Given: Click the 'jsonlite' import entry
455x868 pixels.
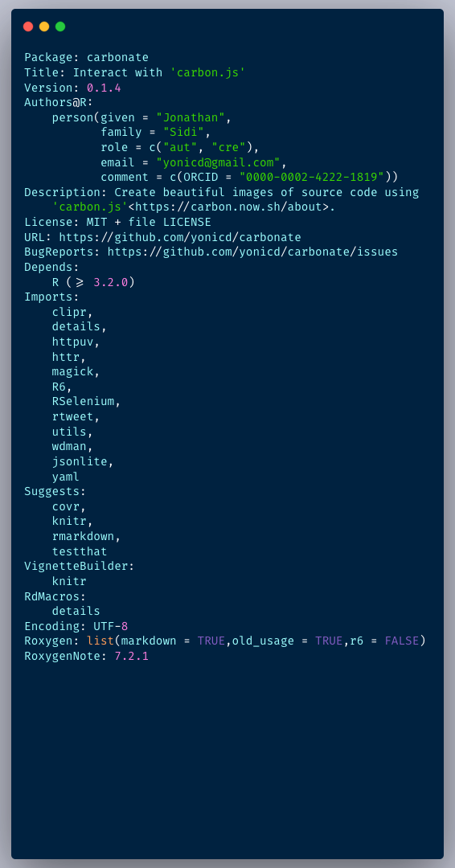Looking at the screenshot, I should point(80,461).
